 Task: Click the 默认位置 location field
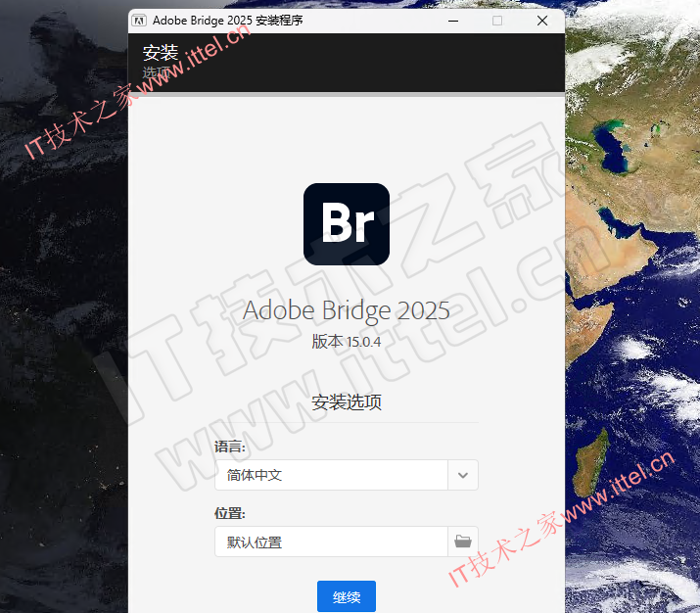click(331, 542)
